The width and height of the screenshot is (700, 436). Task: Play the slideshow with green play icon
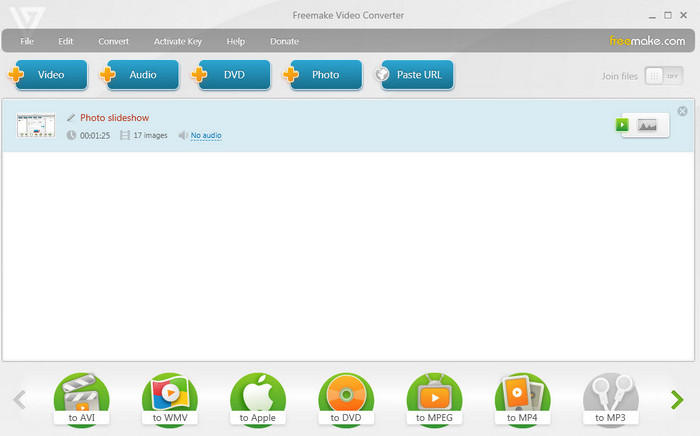(x=622, y=125)
